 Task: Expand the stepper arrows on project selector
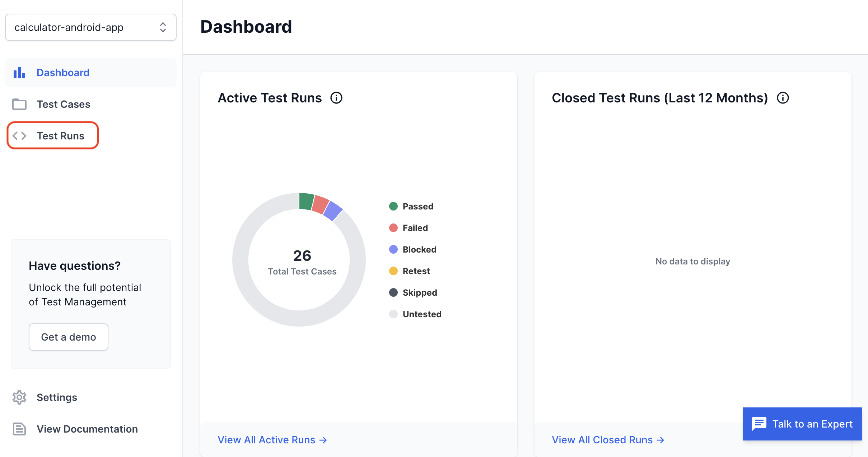(163, 27)
